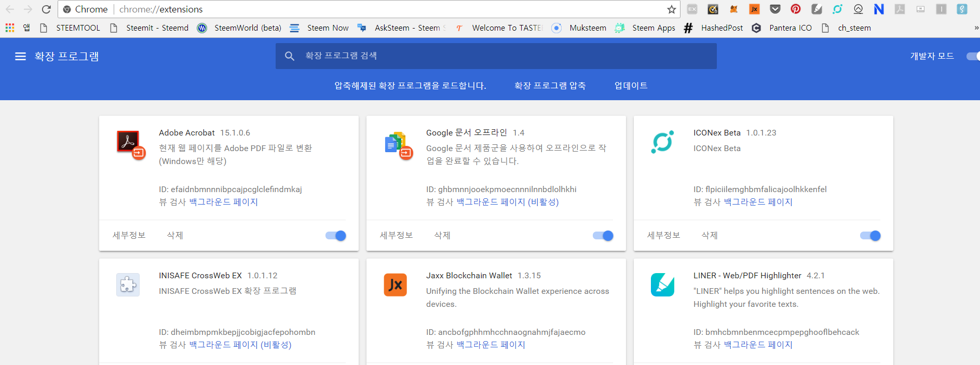Remove the Adobe Acrobat extension
Viewport: 980px width, 365px height.
pos(175,235)
